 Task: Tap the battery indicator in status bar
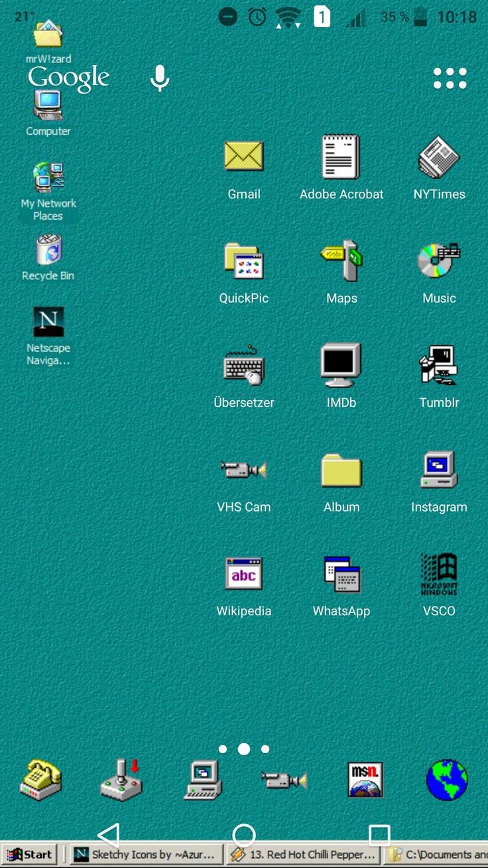click(x=420, y=17)
